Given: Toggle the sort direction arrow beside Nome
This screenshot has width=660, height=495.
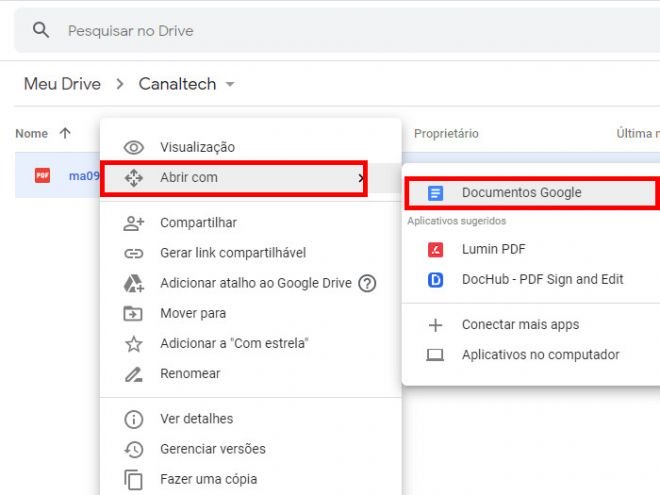Looking at the screenshot, I should (65, 133).
